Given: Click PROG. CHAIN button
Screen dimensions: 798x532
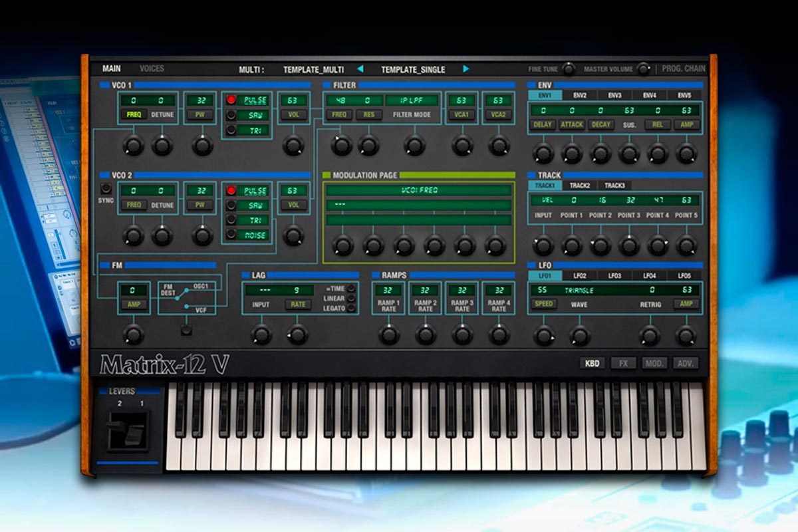Looking at the screenshot, I should [684, 68].
